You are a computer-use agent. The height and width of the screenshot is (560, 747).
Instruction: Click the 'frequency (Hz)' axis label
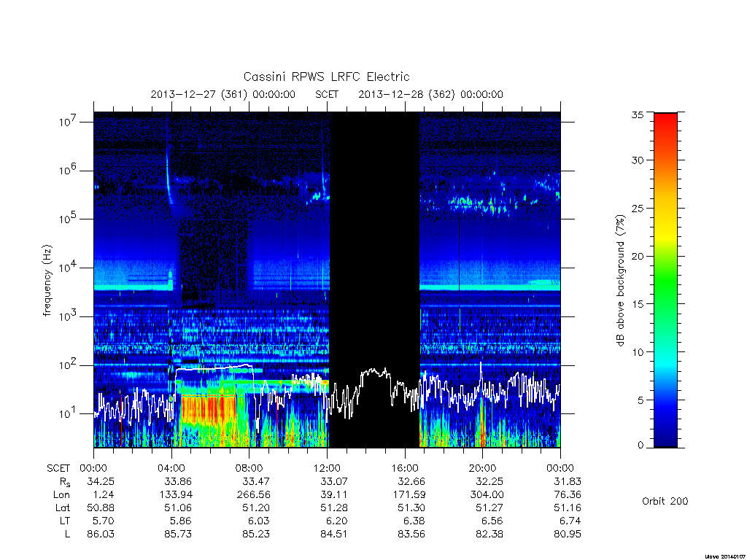coord(47,281)
